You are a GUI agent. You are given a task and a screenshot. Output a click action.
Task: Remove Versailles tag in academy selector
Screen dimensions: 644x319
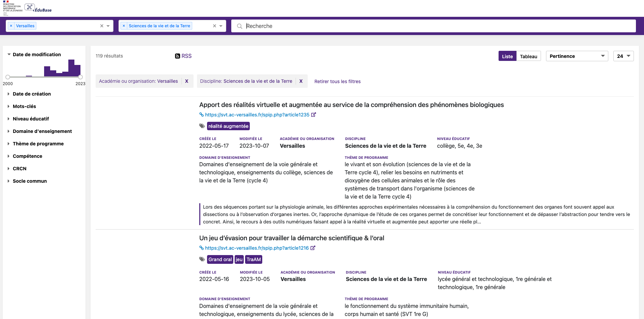click(x=11, y=26)
